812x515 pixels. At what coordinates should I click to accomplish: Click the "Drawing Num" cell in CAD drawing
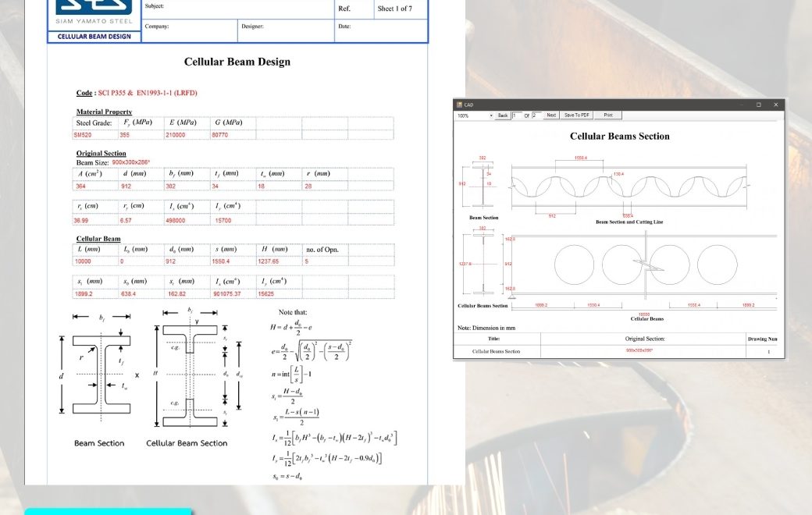click(762, 339)
